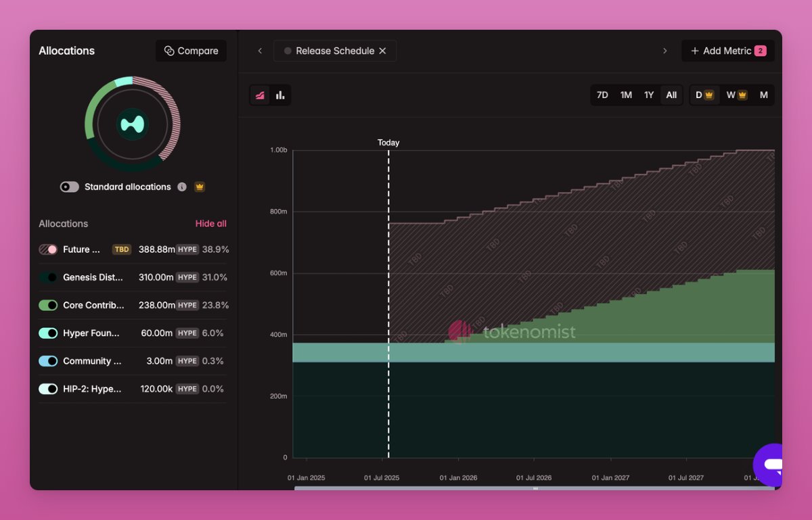Click the 310.00m value
The image size is (812, 520).
tap(156, 277)
